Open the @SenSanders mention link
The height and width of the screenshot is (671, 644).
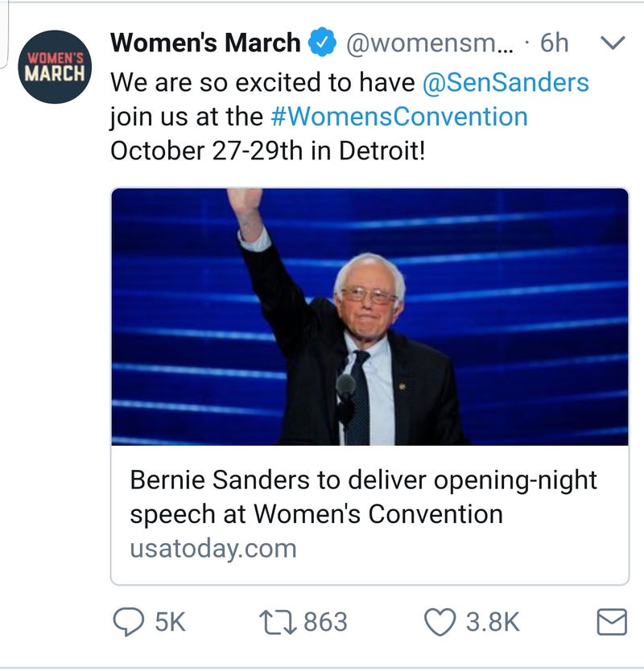point(506,82)
